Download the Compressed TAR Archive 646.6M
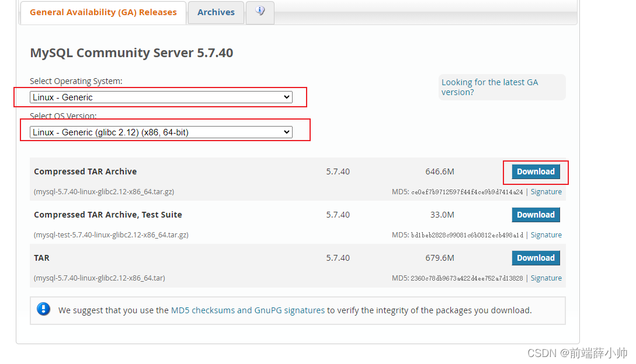Image resolution: width=636 pixels, height=364 pixels. point(536,171)
